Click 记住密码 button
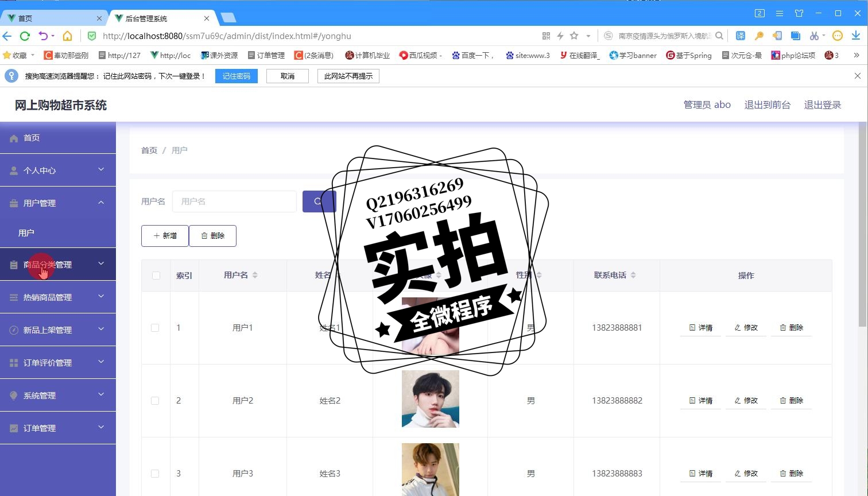868x496 pixels. tap(237, 76)
